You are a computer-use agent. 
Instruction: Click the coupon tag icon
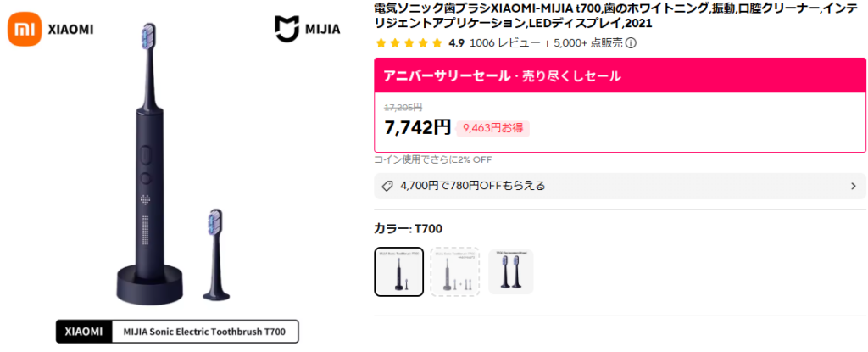(x=387, y=186)
